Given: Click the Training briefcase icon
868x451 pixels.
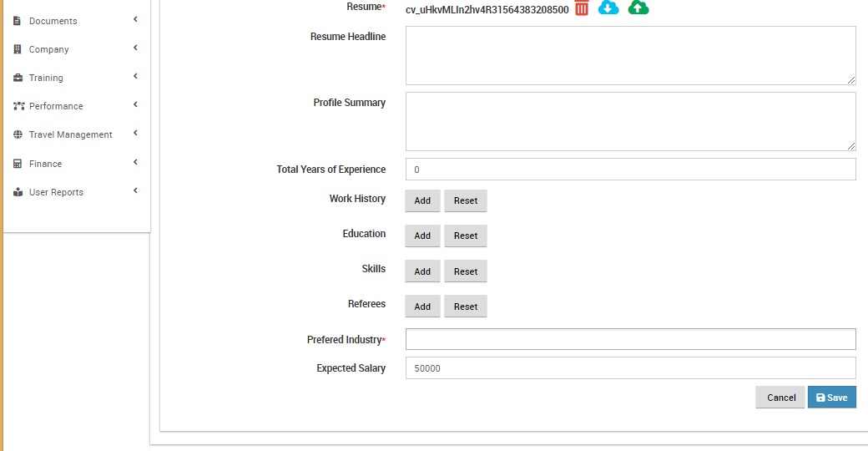Looking at the screenshot, I should (18, 78).
